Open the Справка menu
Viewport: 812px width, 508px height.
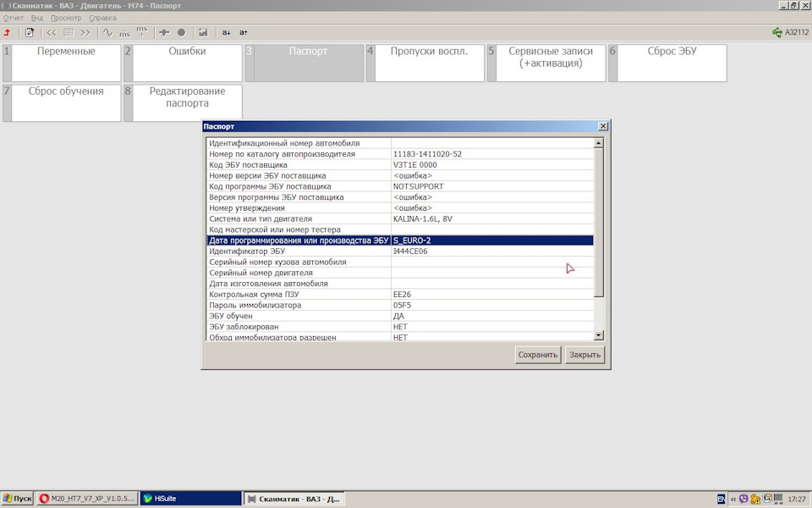tap(102, 18)
